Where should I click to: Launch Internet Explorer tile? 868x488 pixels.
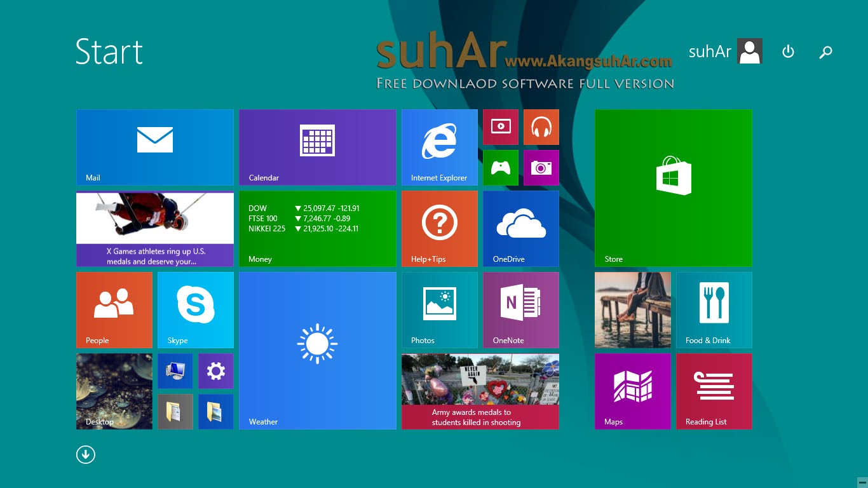coord(440,147)
